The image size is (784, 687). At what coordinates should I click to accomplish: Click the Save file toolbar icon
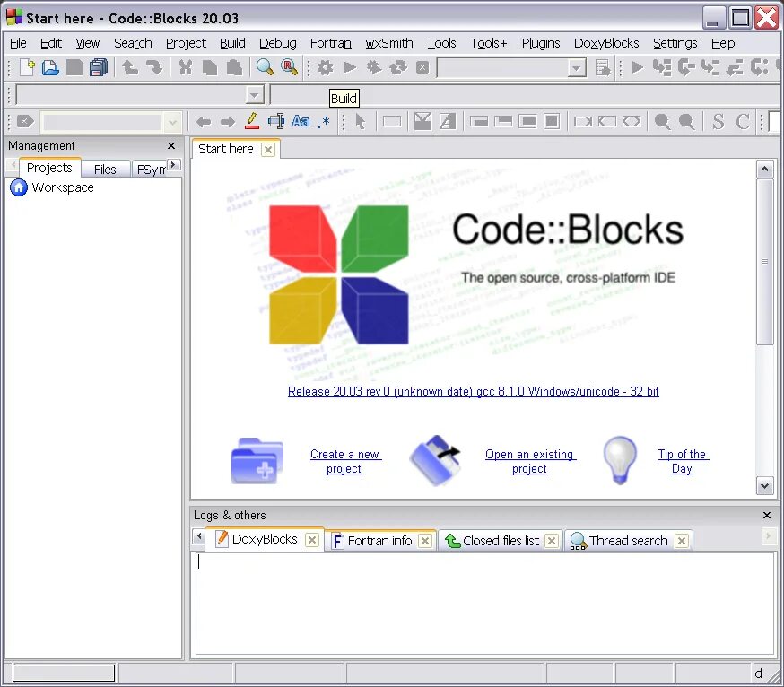[x=74, y=67]
